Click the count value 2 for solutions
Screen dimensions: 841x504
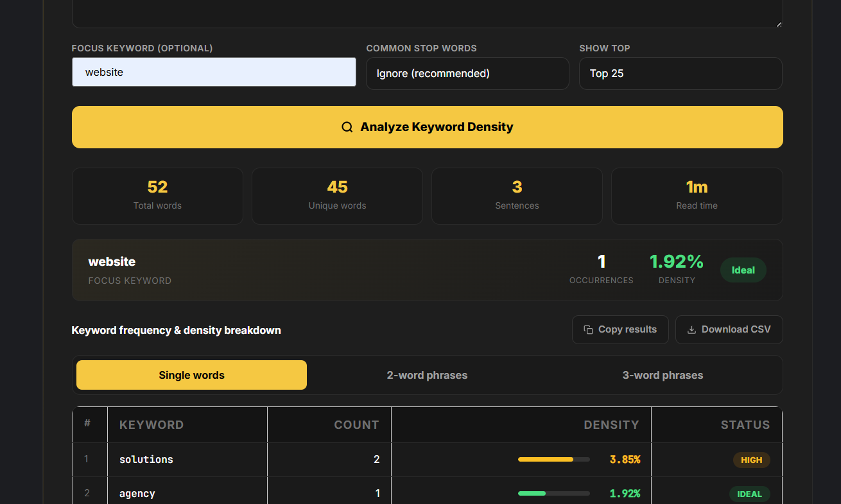tap(377, 460)
